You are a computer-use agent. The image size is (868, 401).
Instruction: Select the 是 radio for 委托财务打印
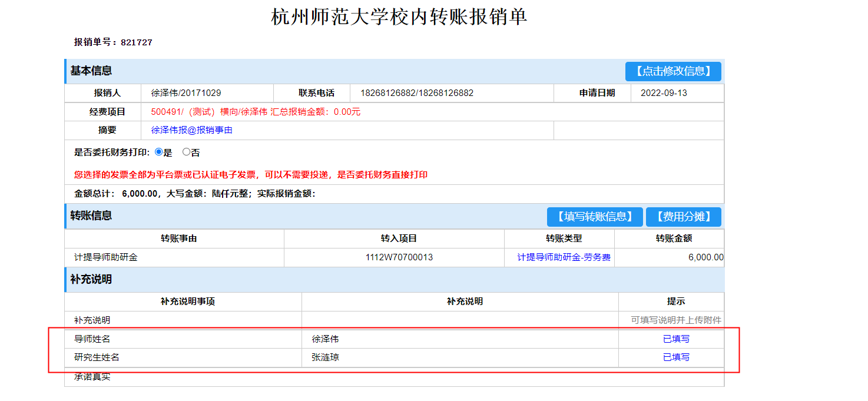coord(158,152)
